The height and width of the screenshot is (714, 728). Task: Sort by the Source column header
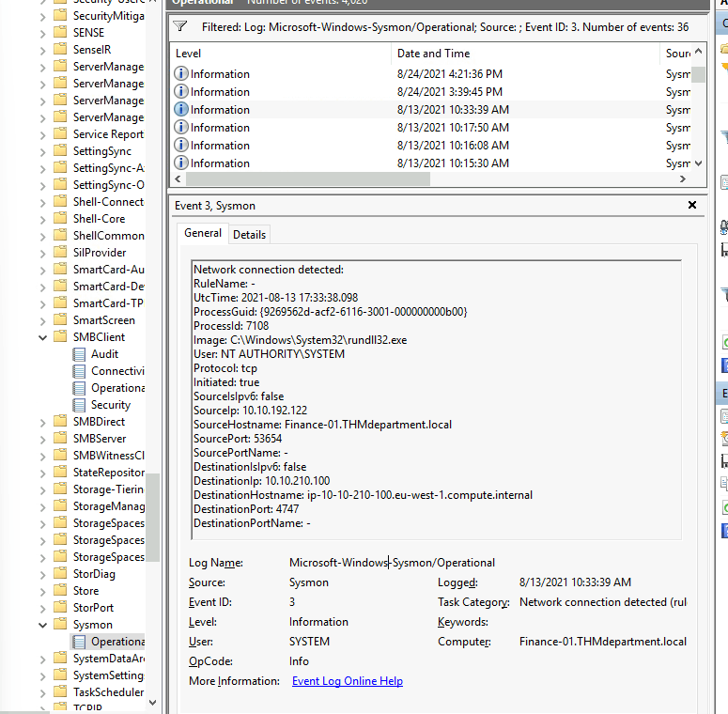[675, 54]
